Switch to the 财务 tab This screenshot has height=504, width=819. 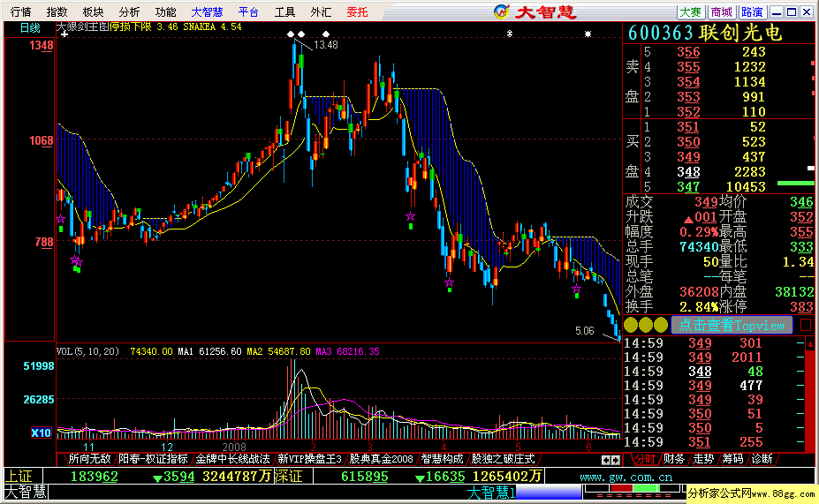[x=674, y=459]
